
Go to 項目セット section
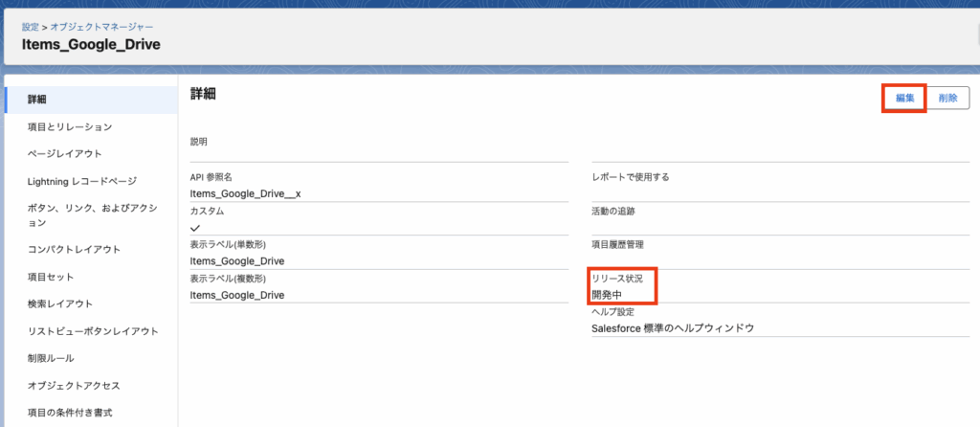(x=52, y=277)
